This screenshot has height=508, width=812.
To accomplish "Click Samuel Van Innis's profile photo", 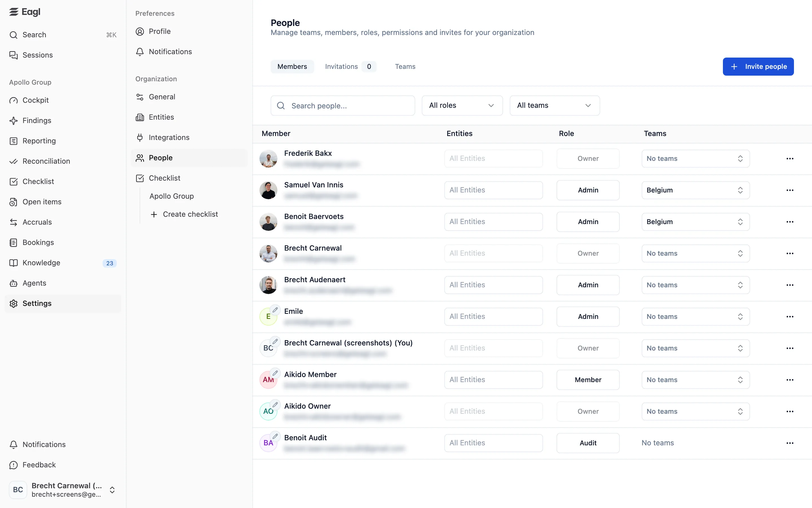I will [268, 190].
